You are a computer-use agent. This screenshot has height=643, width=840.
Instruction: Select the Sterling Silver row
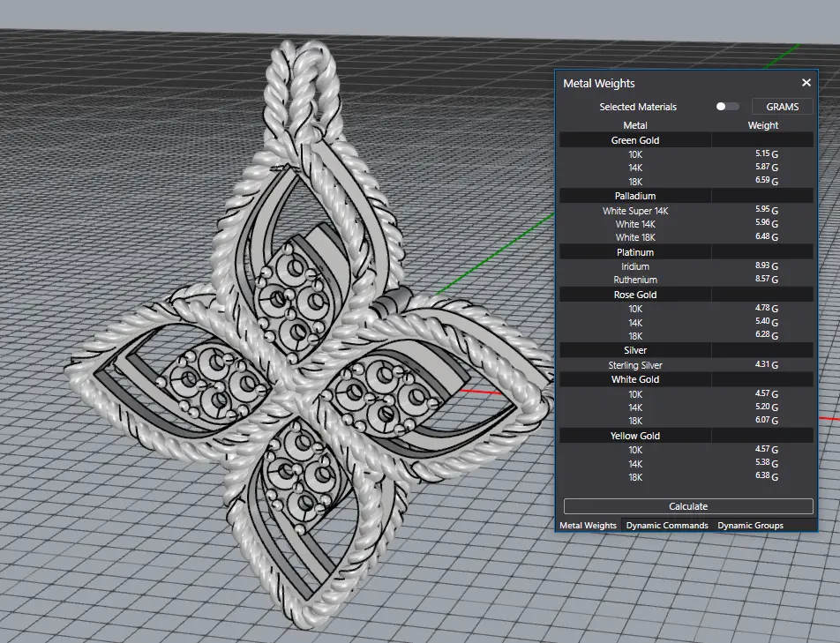click(635, 365)
